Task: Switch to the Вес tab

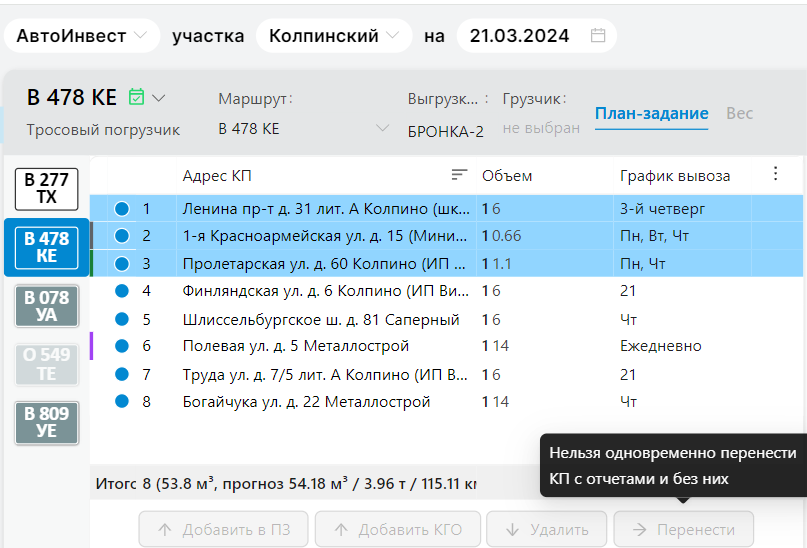Action: pos(739,114)
